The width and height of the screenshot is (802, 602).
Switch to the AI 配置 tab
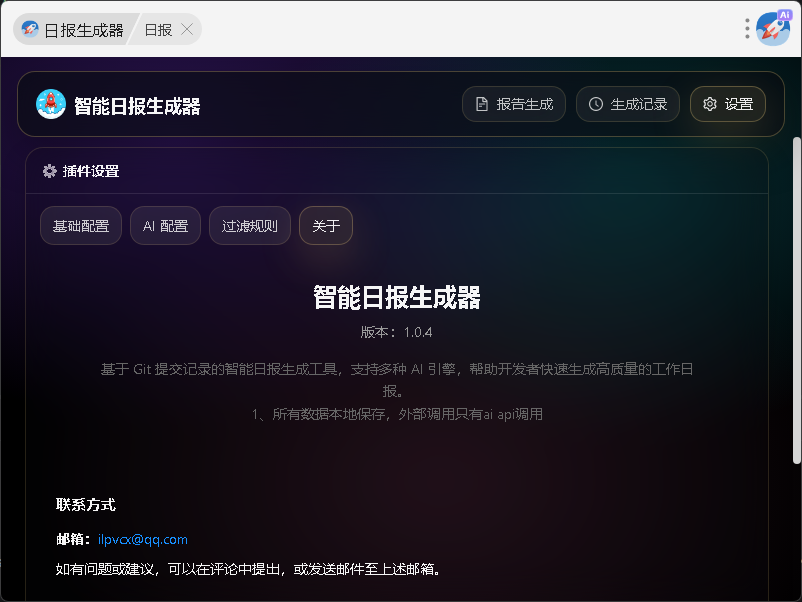pyautogui.click(x=165, y=226)
